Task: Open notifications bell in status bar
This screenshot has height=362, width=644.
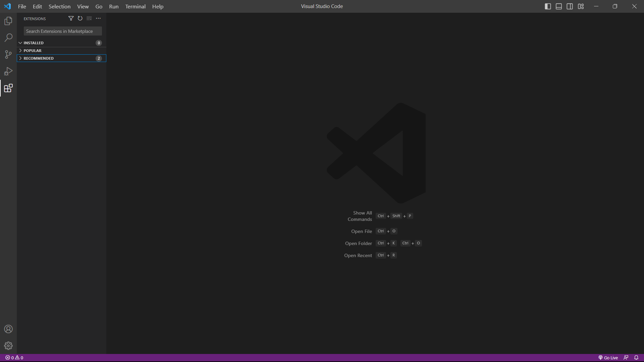Action: click(x=636, y=358)
